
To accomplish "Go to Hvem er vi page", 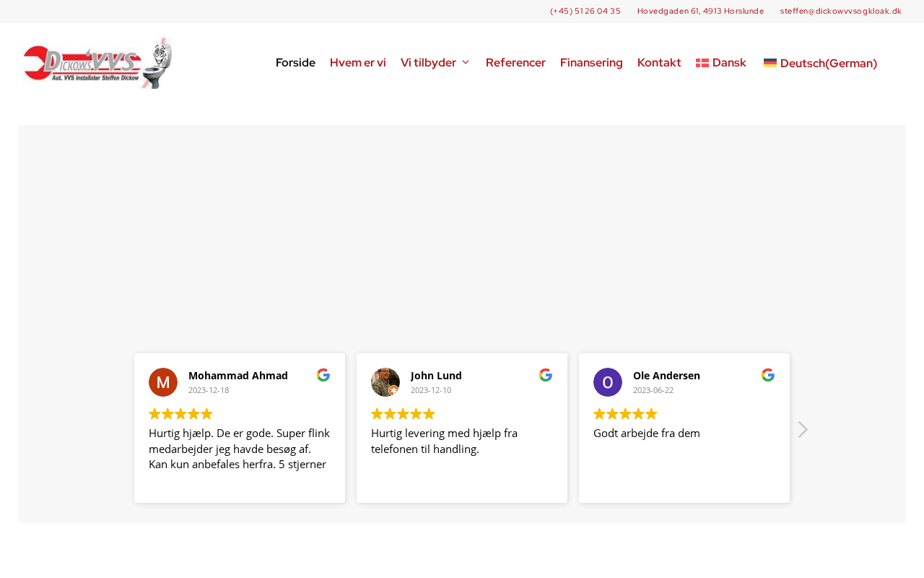I will (358, 63).
